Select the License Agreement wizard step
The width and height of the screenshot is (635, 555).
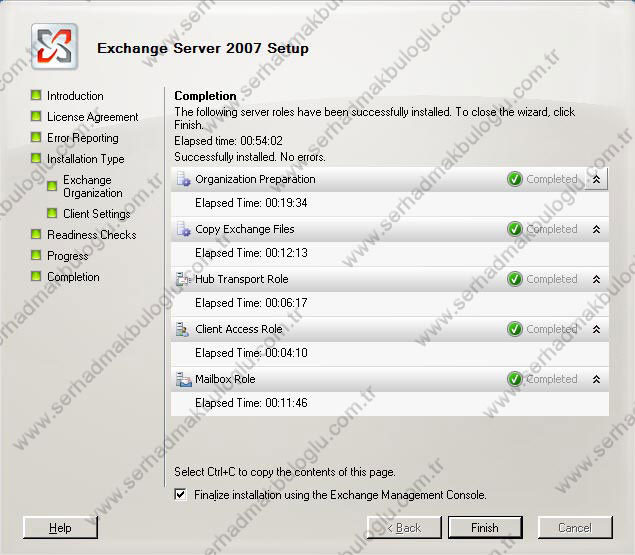click(x=93, y=117)
